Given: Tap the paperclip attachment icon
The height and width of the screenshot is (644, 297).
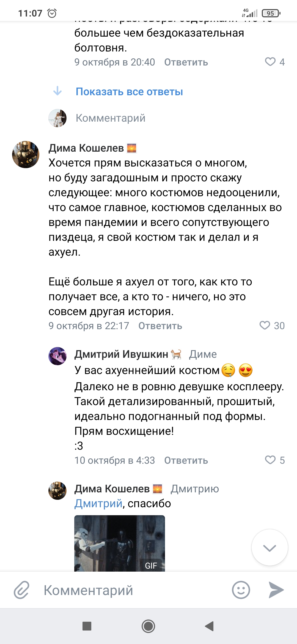Looking at the screenshot, I should click(21, 590).
